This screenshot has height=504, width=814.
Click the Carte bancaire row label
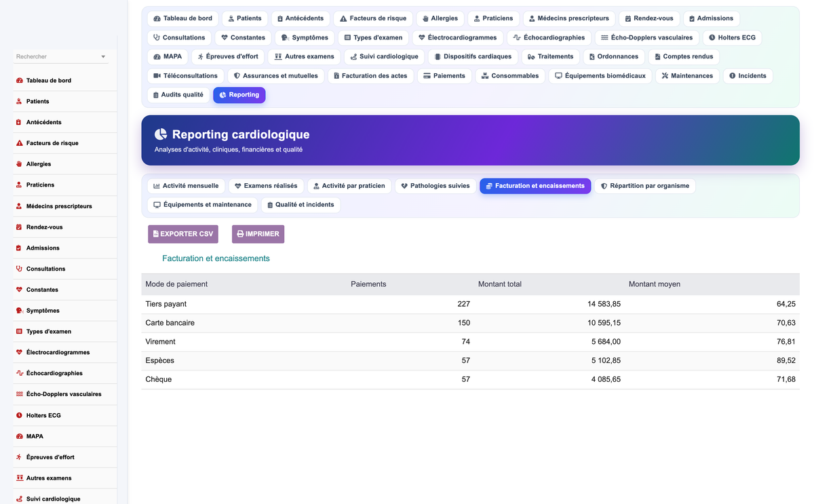(170, 323)
